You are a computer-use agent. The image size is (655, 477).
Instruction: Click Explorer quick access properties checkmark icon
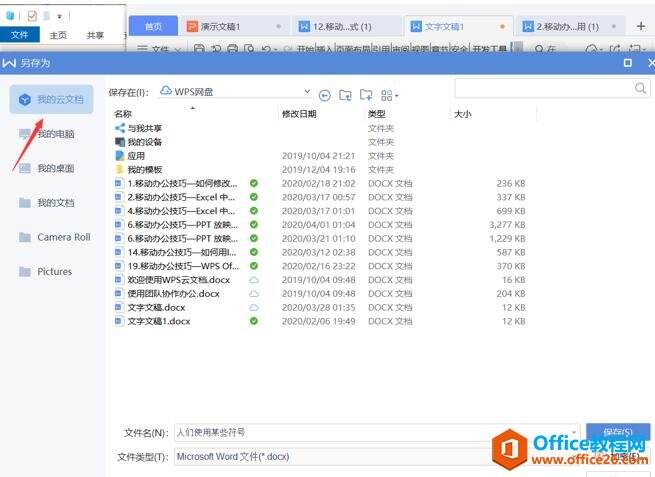[x=32, y=16]
